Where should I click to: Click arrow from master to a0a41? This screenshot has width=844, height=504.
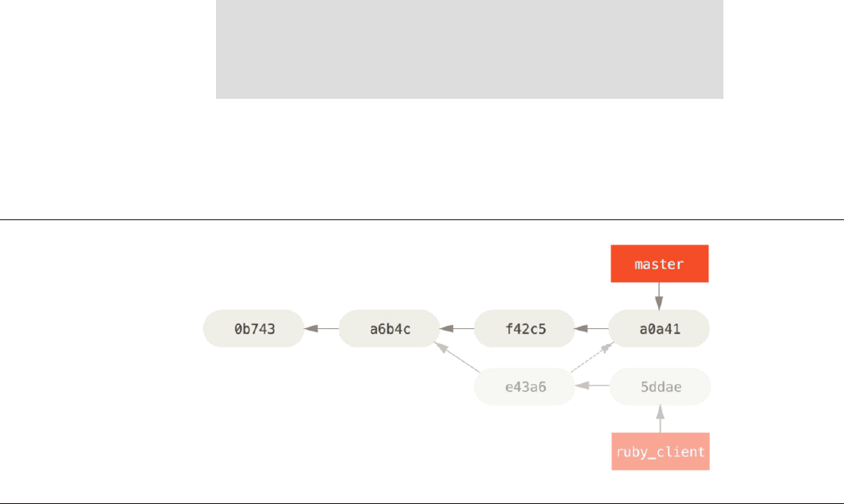pyautogui.click(x=659, y=296)
